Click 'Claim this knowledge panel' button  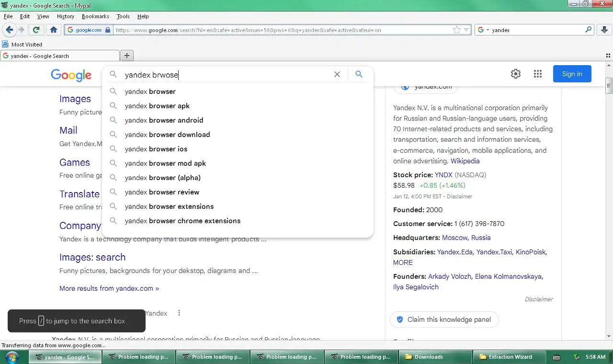point(444,319)
